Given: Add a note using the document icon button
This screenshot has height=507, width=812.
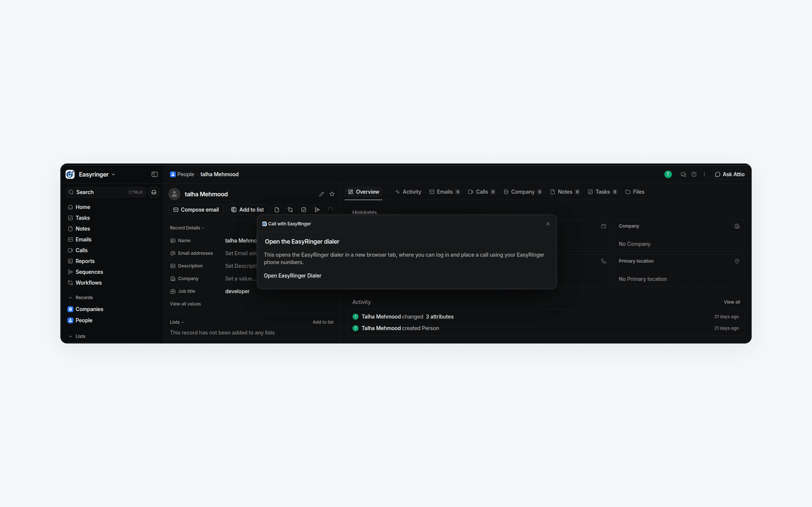Looking at the screenshot, I should point(277,210).
